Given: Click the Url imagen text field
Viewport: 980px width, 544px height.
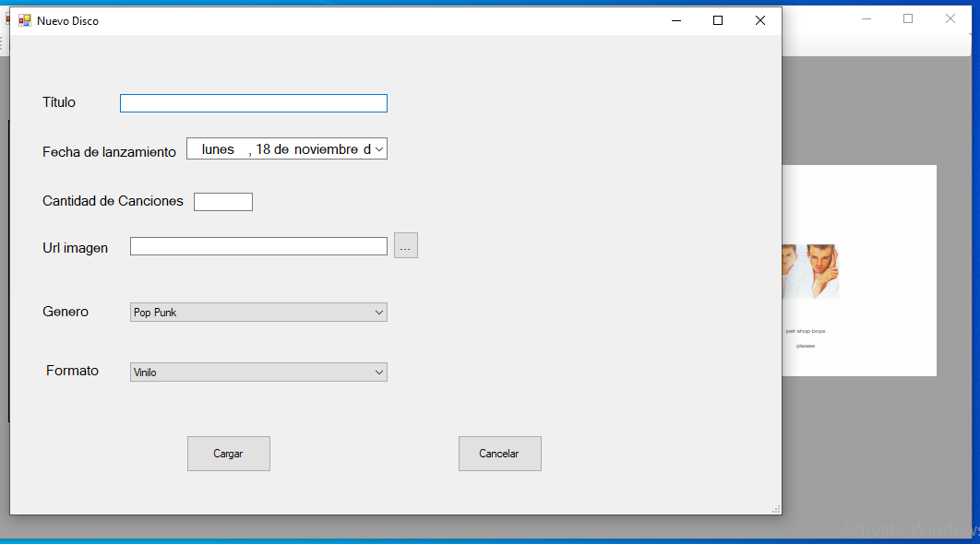Looking at the screenshot, I should pos(258,246).
